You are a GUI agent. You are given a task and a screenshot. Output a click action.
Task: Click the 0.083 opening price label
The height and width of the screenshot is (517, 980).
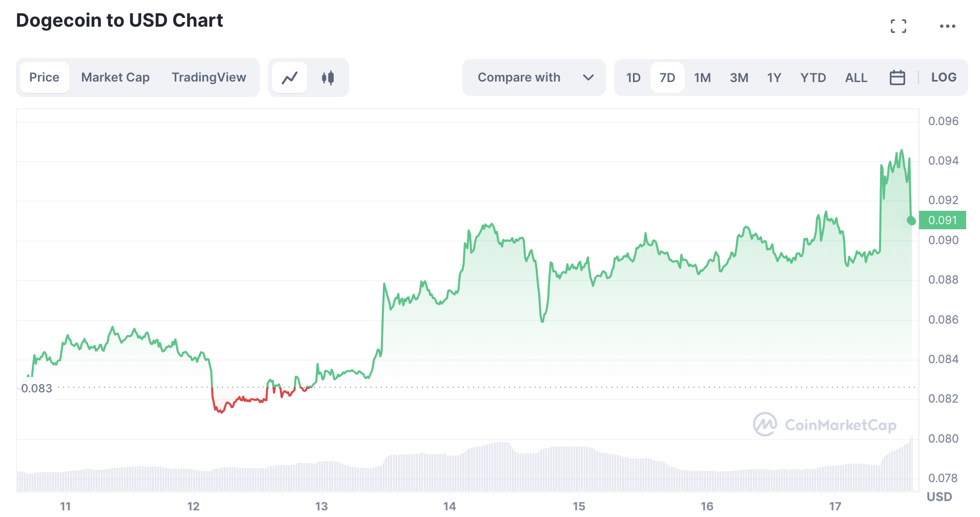pyautogui.click(x=37, y=388)
